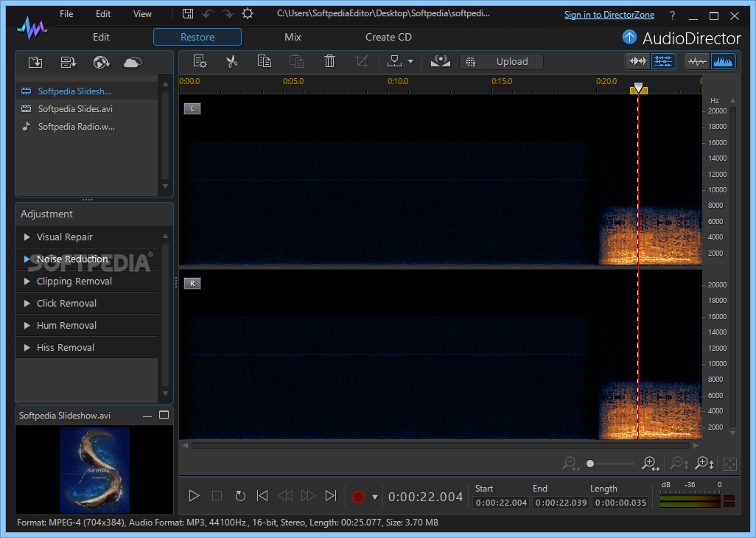
Task: Click the file settings toolbar icon
Action: point(200,61)
